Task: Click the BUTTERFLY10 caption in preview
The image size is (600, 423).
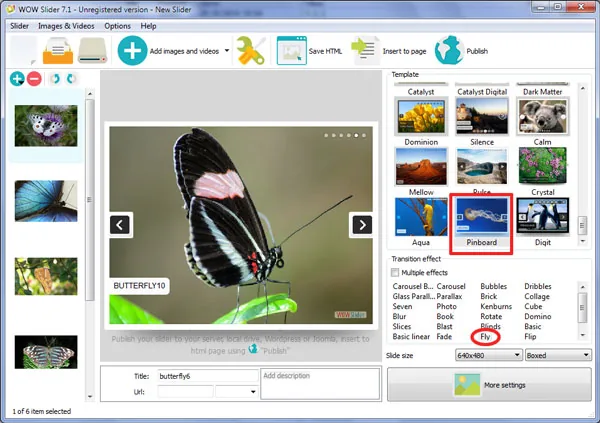Action: [x=139, y=286]
